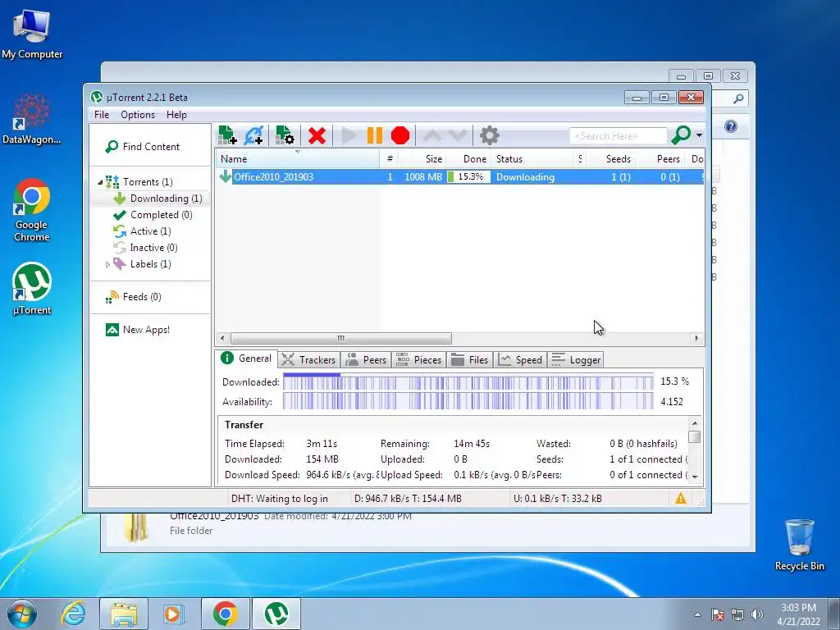Open the search provider dropdown arrow
The height and width of the screenshot is (630, 840).
[x=699, y=135]
